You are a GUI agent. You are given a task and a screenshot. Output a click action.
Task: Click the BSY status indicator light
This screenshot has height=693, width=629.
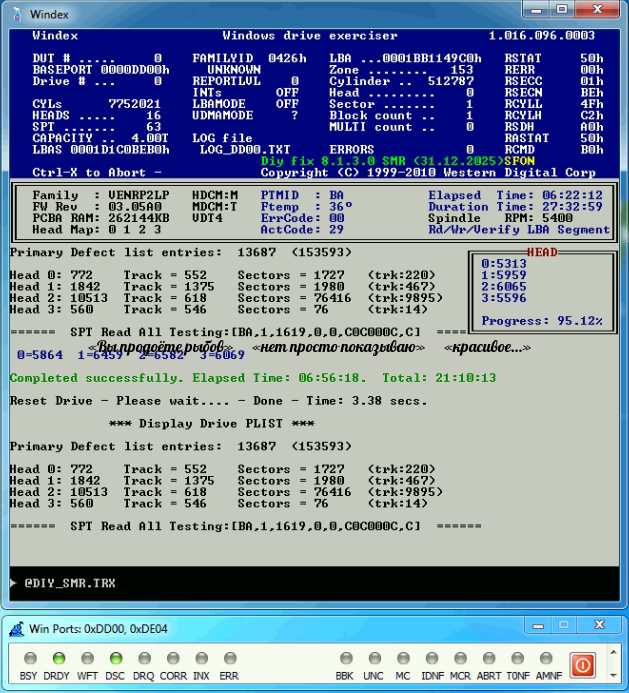30,659
